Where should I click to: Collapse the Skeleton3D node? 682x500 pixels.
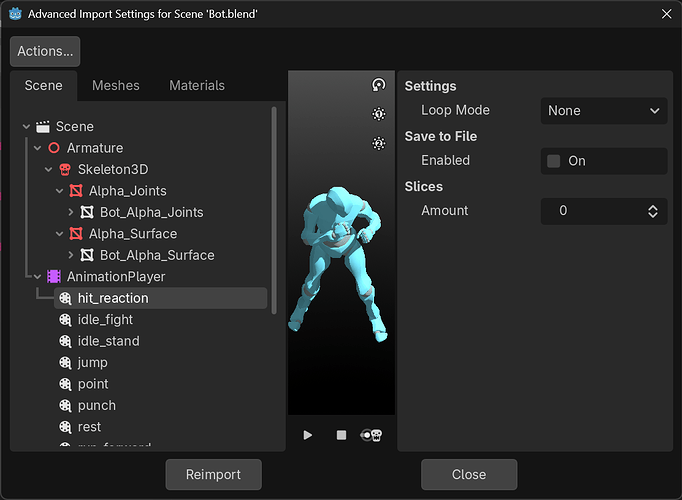click(48, 170)
